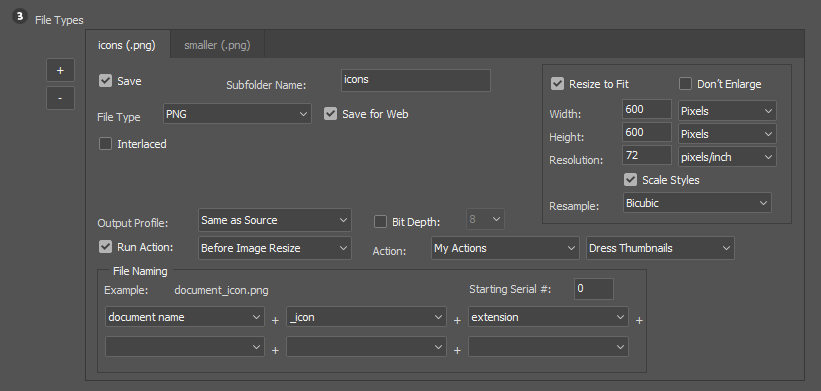Open the empty second-row last naming dropdown
The height and width of the screenshot is (391, 821).
click(x=548, y=347)
